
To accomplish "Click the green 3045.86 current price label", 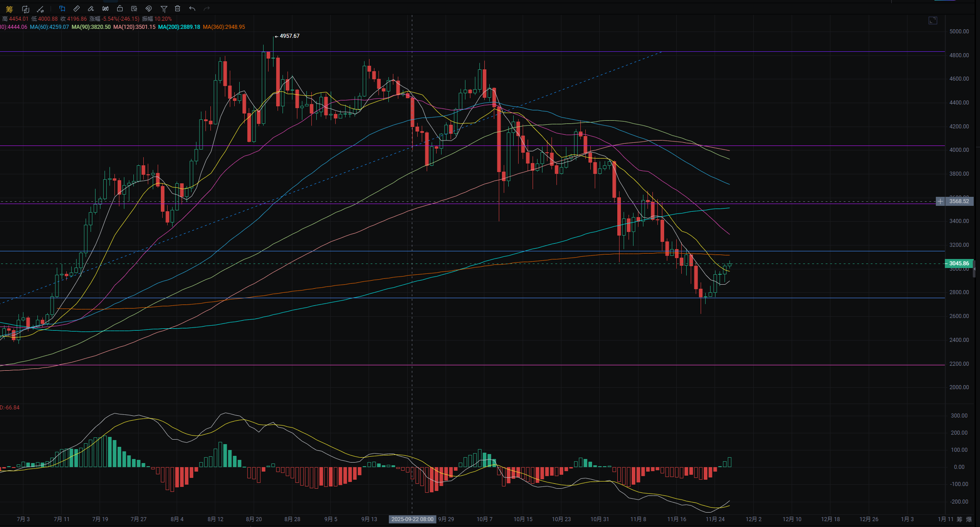I will [x=959, y=263].
